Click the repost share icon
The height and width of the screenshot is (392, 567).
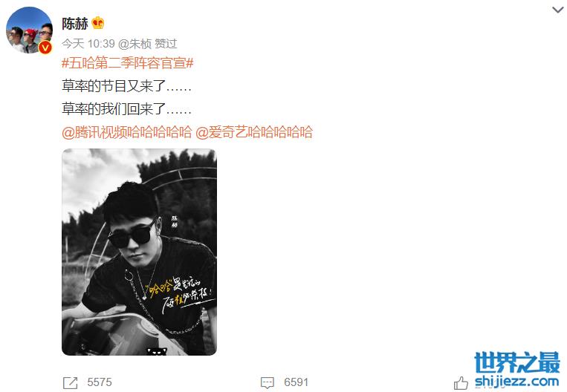[x=70, y=382]
